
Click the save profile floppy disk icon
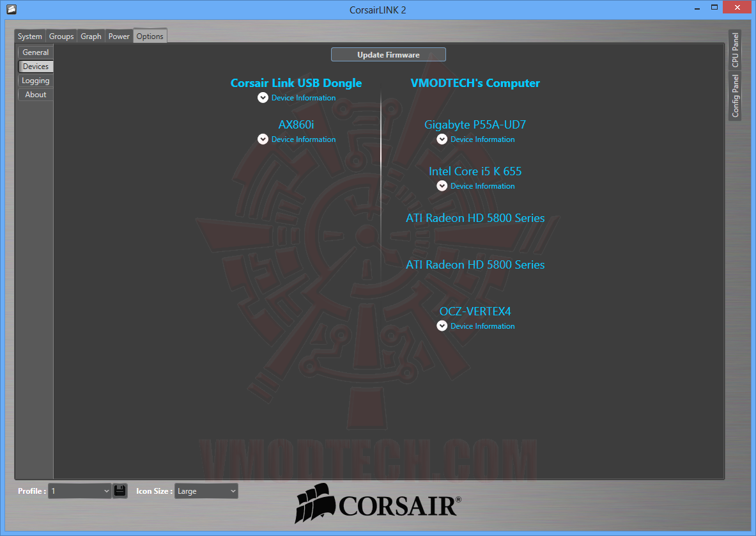tap(120, 491)
